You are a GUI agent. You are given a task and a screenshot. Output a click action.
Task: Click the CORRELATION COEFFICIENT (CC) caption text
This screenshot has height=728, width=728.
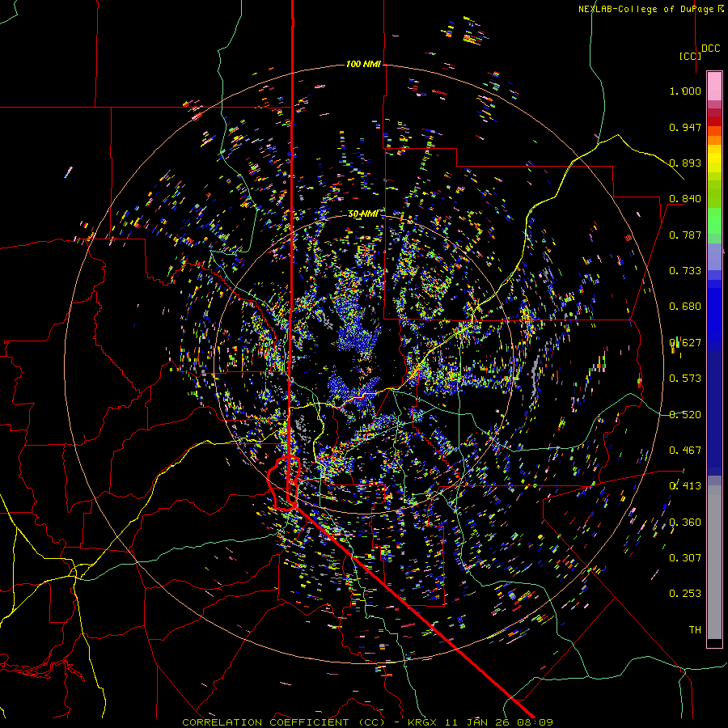pyautogui.click(x=283, y=722)
